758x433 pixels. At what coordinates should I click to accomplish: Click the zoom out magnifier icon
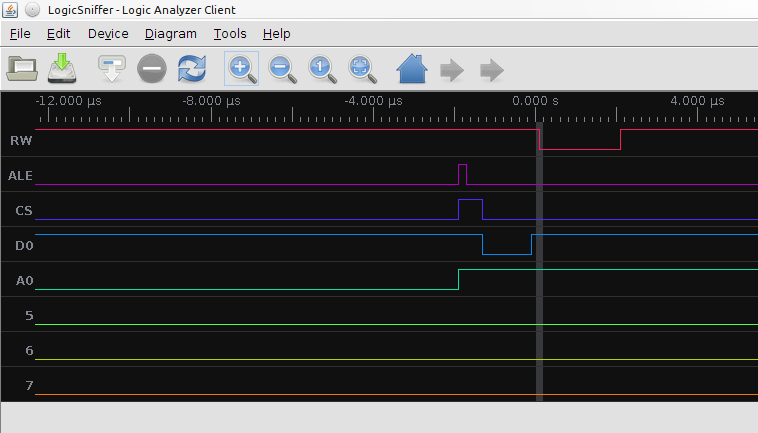tap(282, 69)
